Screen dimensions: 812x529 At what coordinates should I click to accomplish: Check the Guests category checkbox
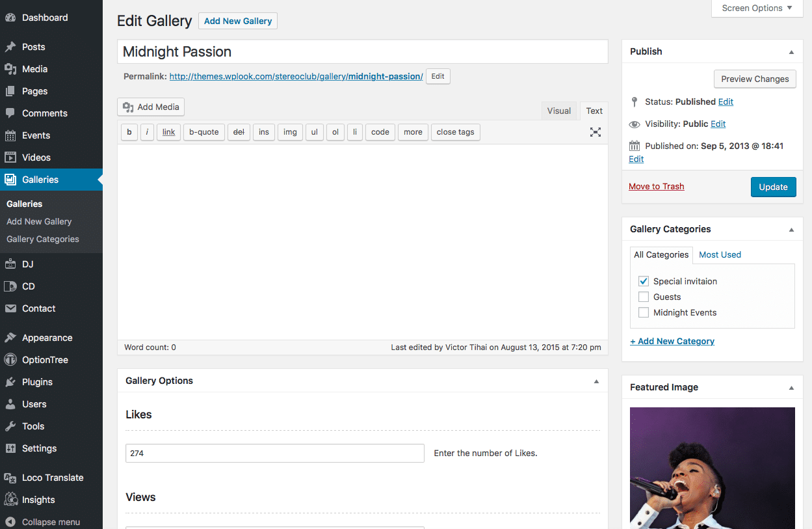[644, 297]
